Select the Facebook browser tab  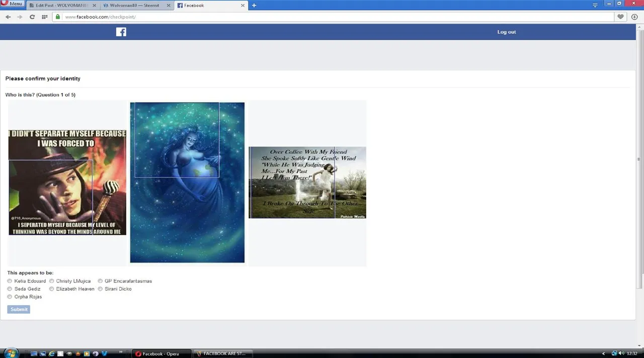[210, 6]
